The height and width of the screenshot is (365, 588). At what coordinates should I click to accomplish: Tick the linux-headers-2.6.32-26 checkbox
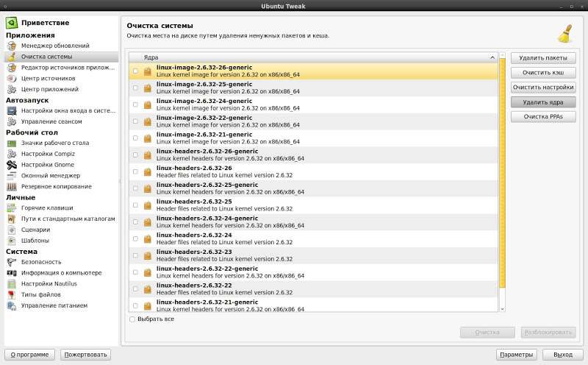click(x=135, y=171)
